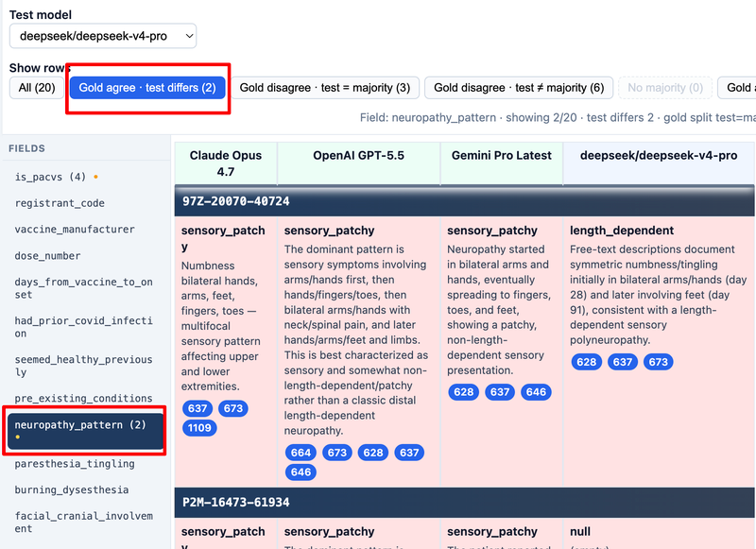This screenshot has width=756, height=549.
Task: Open citation 637 in OpenAI GPT-5.5 column
Action: [x=409, y=453]
